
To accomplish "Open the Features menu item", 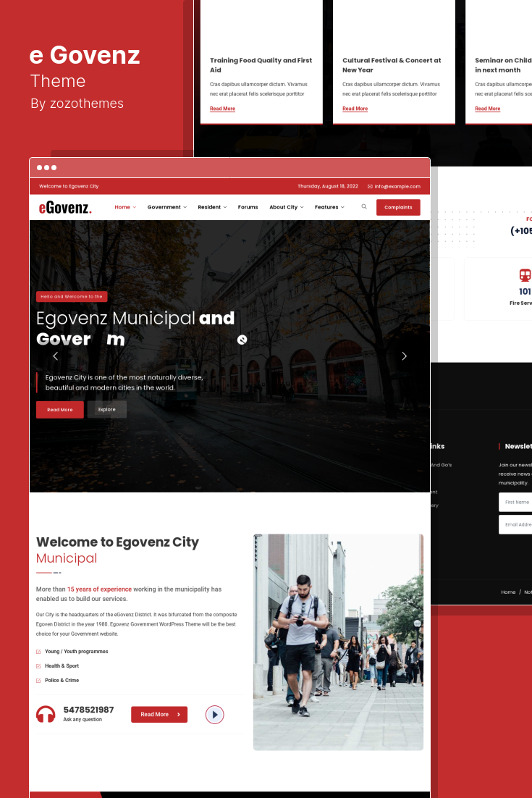I will tap(326, 207).
